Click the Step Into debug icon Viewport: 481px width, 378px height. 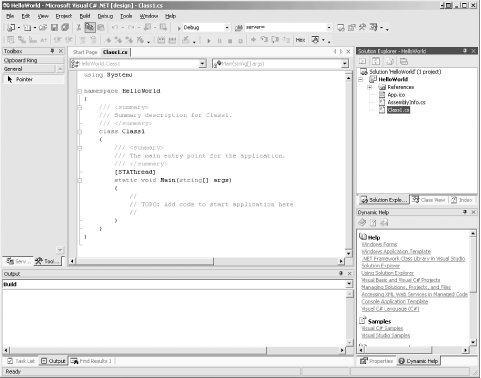point(264,40)
